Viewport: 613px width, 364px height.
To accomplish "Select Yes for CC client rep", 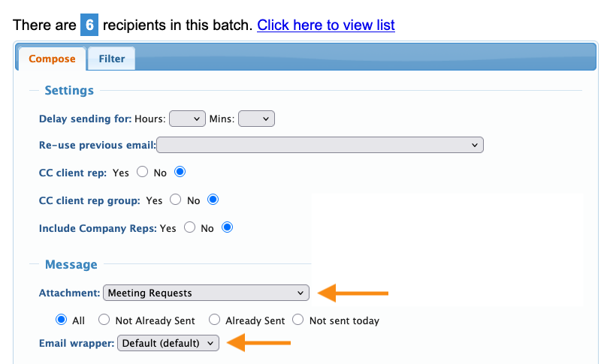I will click(x=142, y=172).
